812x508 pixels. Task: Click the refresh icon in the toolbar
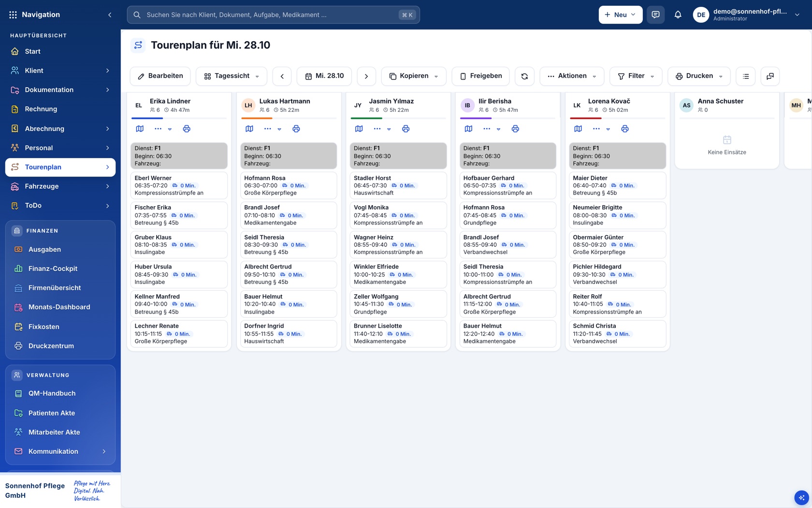pyautogui.click(x=524, y=76)
